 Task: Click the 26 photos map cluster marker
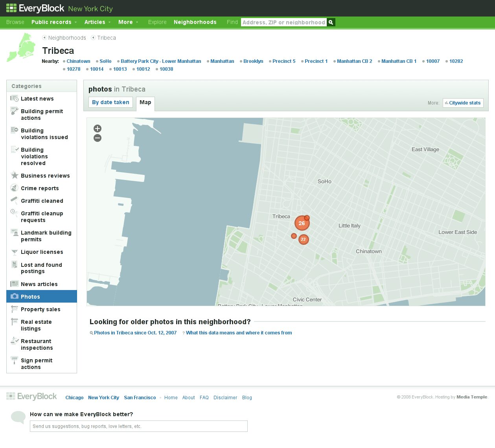(302, 223)
